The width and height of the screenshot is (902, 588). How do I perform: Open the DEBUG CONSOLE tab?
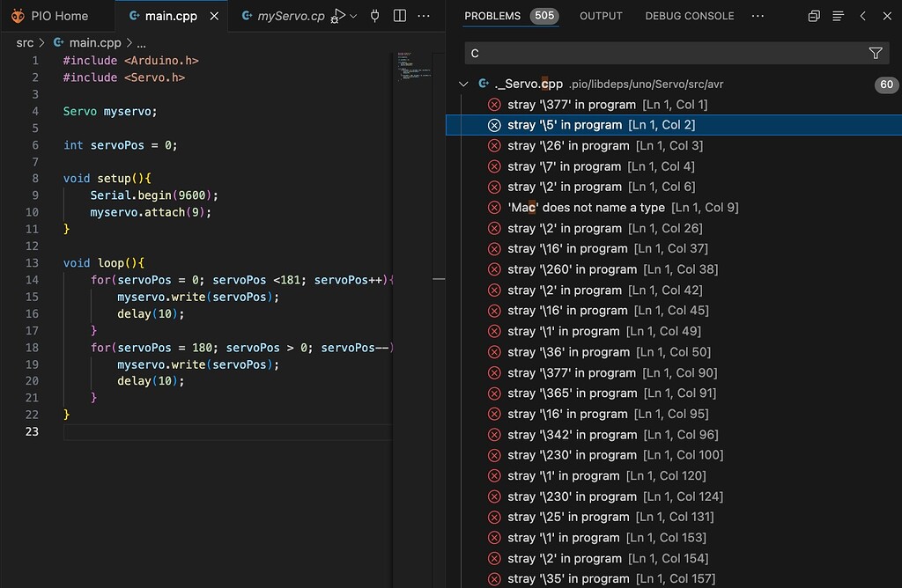[x=689, y=16]
